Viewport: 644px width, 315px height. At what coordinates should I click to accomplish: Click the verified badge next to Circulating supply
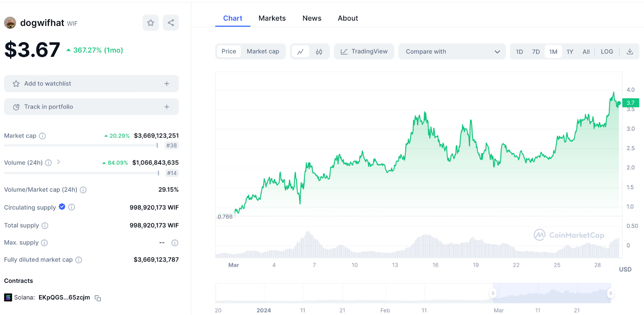point(62,207)
